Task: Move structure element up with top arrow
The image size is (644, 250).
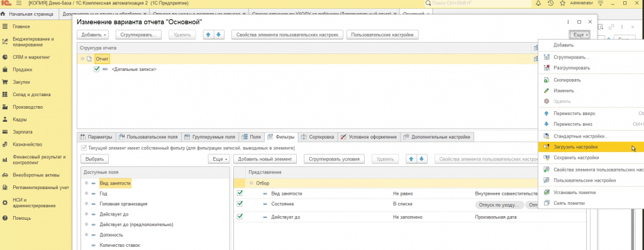Action: pos(208,35)
